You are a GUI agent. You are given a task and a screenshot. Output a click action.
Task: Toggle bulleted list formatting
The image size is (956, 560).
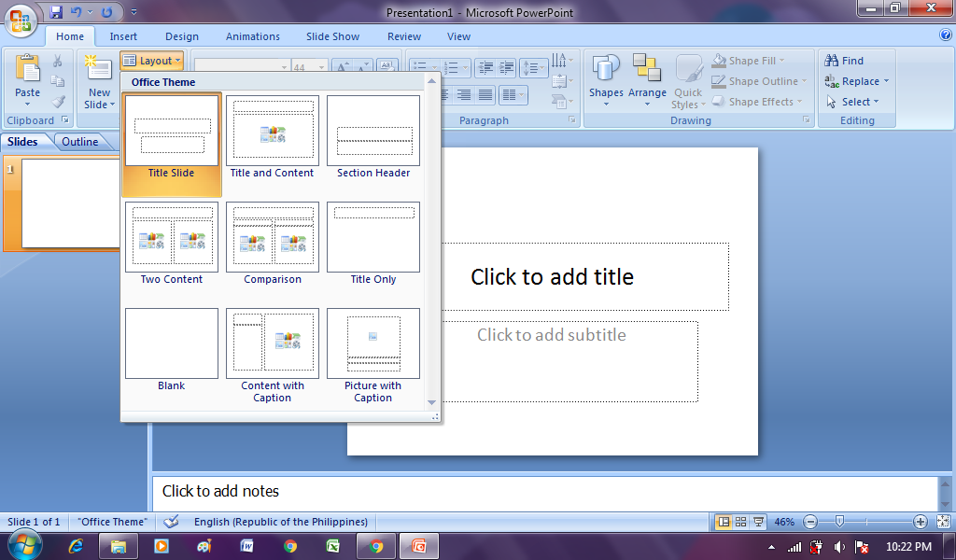coord(418,63)
